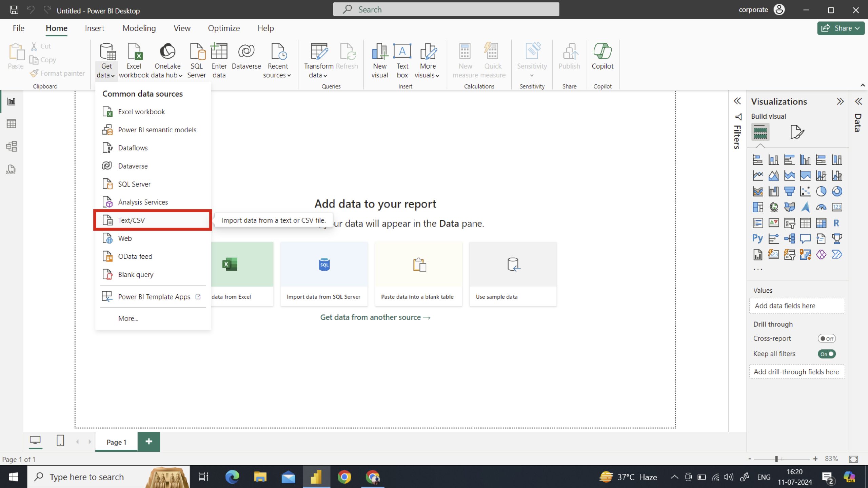Open the Optimize tab
The image size is (868, 488).
224,28
